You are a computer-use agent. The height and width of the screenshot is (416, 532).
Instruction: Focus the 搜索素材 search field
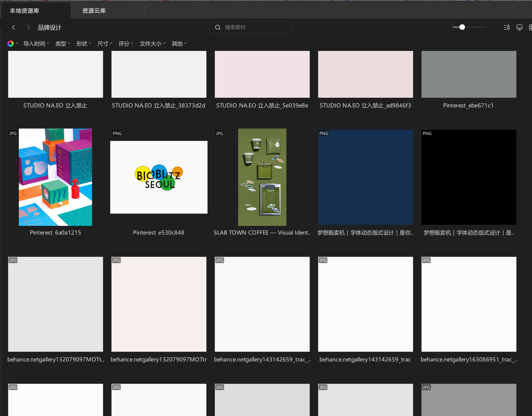[251, 27]
